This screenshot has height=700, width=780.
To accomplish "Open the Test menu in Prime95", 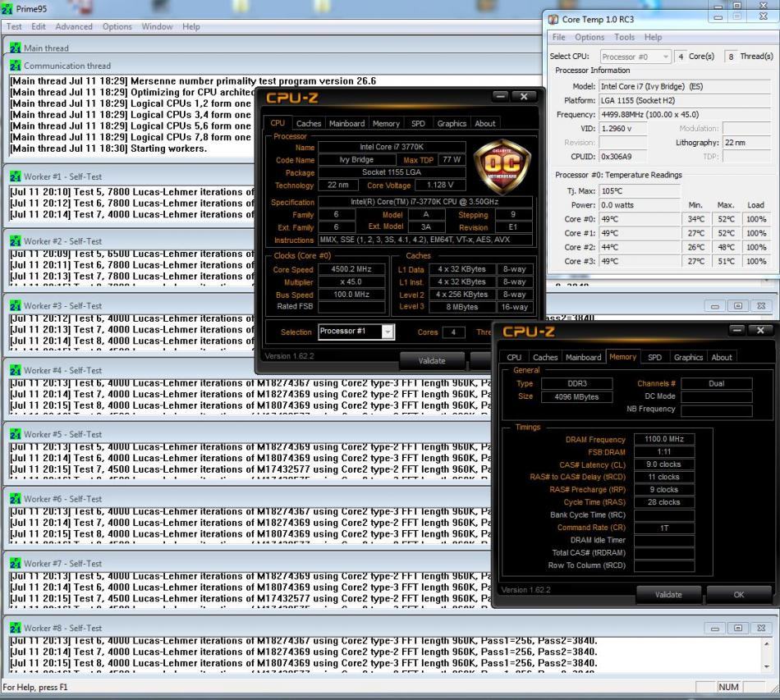I will [14, 26].
